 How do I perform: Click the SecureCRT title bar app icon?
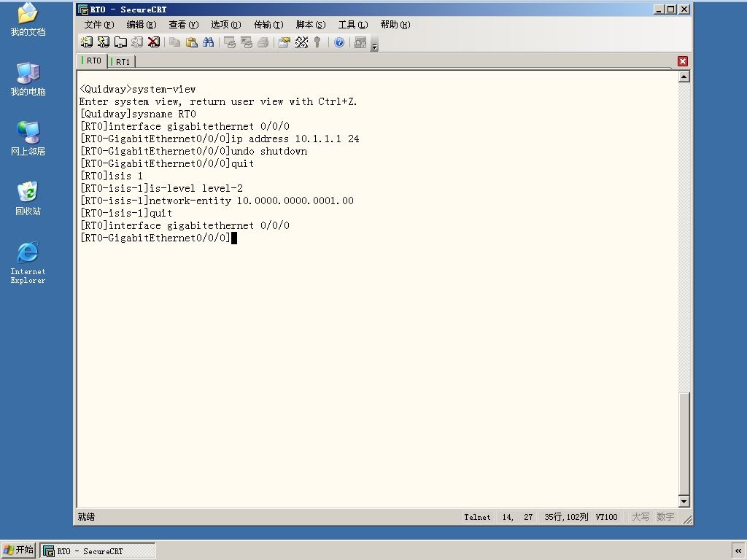point(83,9)
